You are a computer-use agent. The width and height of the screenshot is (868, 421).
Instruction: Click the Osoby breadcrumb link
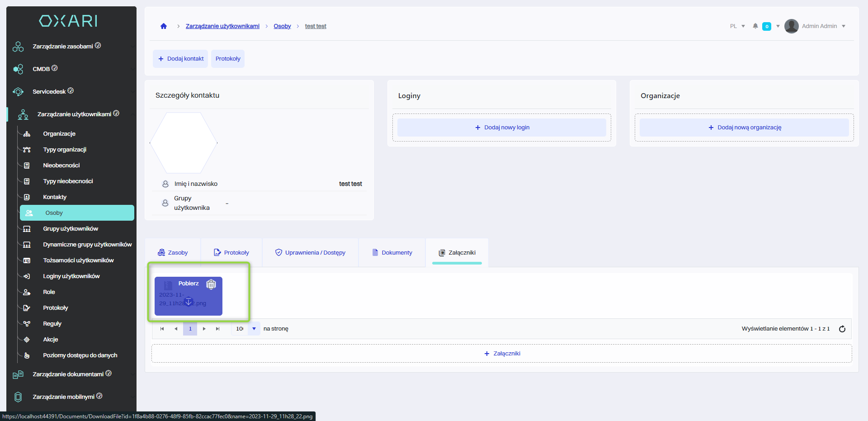coord(282,26)
